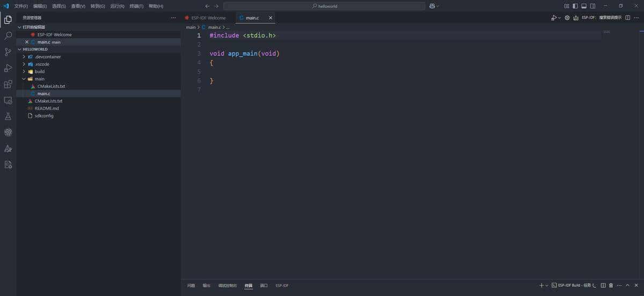The image size is (644, 296).
Task: Switch to the 输出 panel tab
Action: click(207, 285)
